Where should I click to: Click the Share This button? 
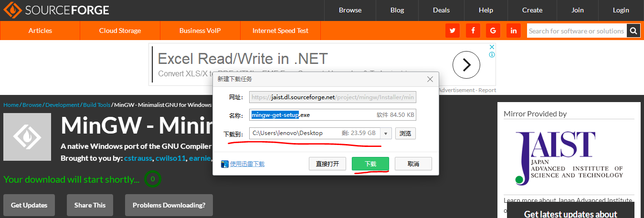coord(90,205)
